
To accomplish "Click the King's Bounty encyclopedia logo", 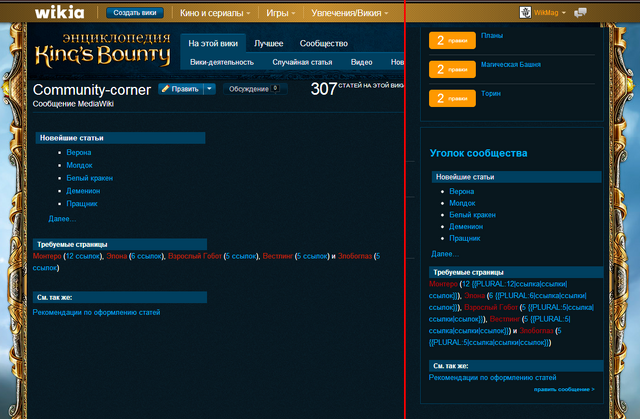I will coord(102,50).
